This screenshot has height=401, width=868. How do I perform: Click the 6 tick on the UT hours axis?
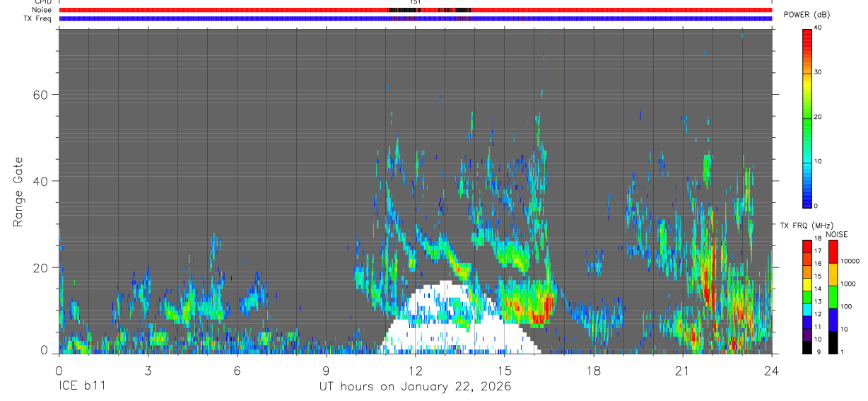(237, 371)
